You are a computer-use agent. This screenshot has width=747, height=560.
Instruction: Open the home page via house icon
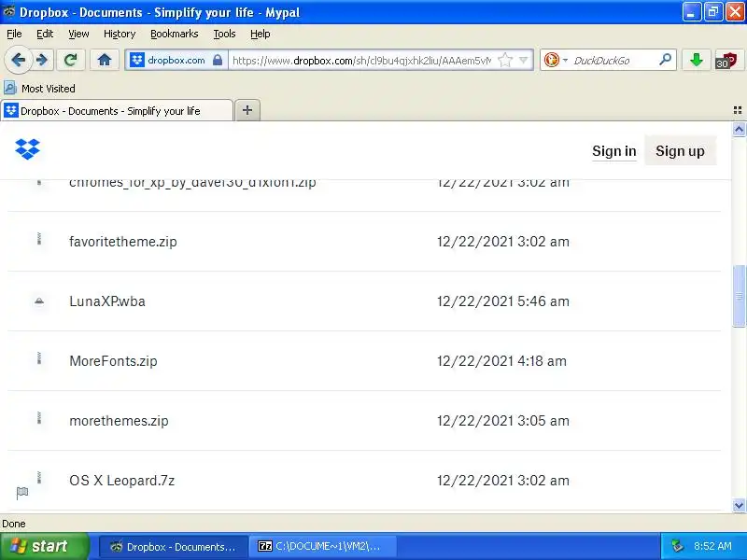tap(105, 60)
